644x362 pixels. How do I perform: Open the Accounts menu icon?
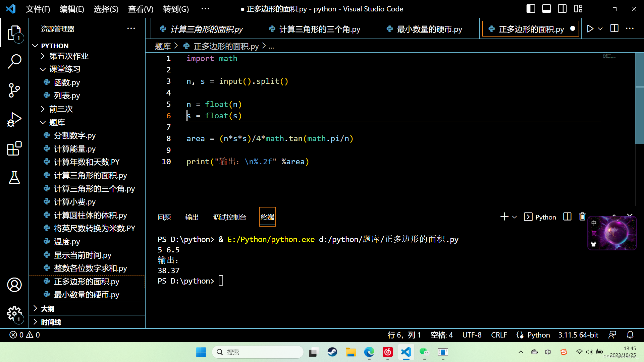pos(14,285)
